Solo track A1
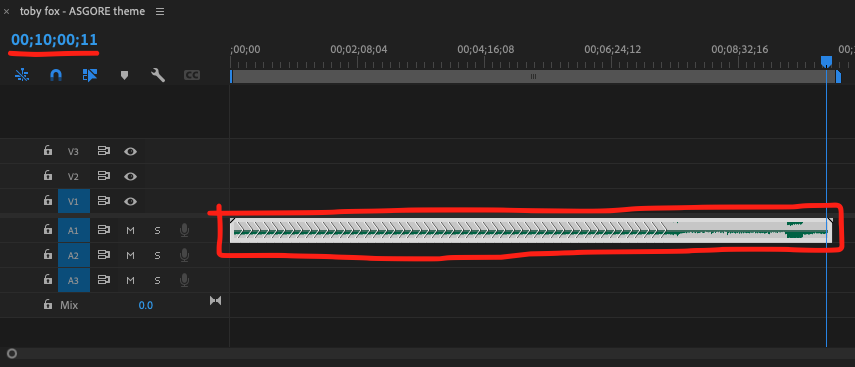The width and height of the screenshot is (855, 367). click(x=158, y=231)
